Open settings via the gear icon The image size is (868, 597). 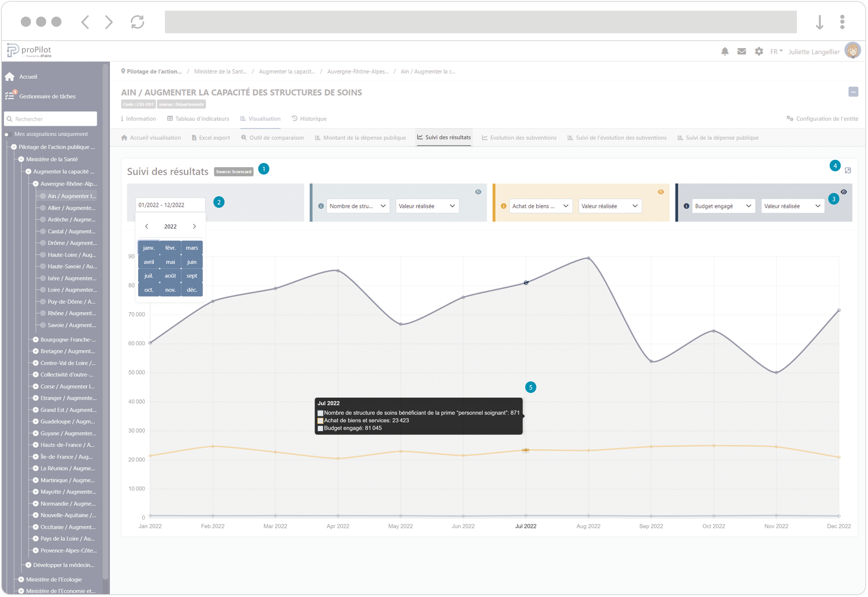coord(759,52)
